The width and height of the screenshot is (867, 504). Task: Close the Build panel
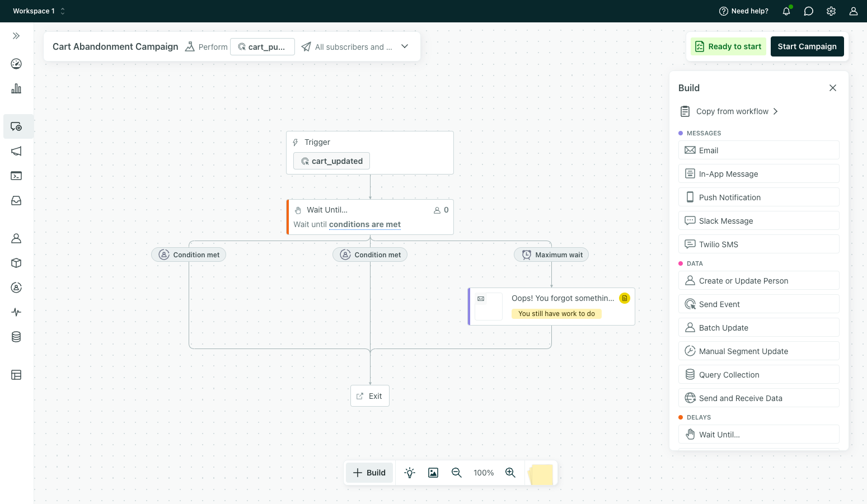coord(833,88)
